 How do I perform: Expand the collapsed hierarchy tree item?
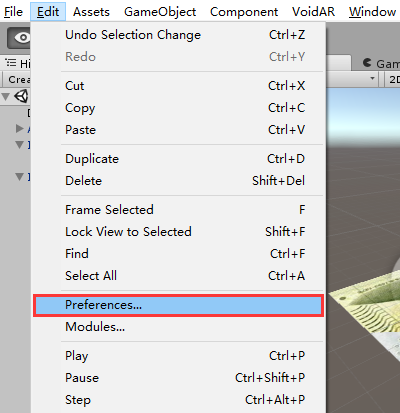pyautogui.click(x=20, y=128)
